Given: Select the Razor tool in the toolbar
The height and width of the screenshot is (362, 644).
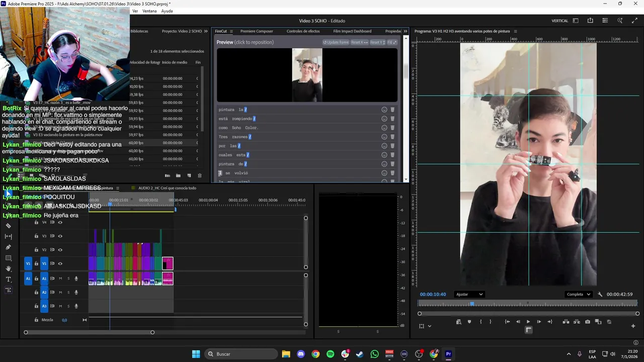Looking at the screenshot, I should [x=8, y=226].
